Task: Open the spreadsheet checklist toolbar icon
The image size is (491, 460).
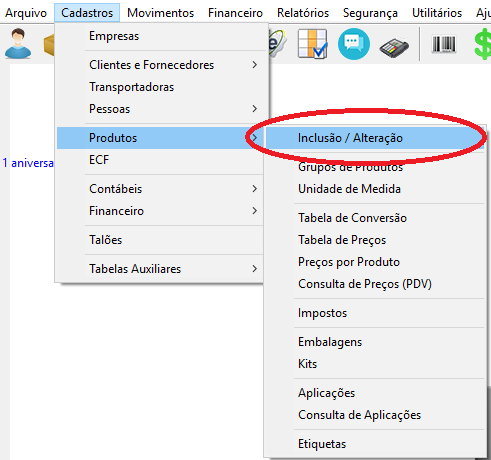Action: pos(312,44)
